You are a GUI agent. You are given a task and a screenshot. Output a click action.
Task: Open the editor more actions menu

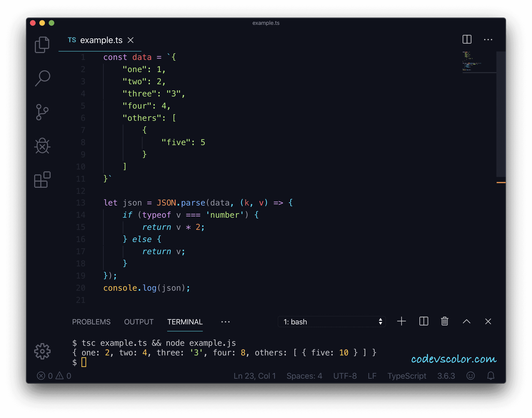click(488, 39)
